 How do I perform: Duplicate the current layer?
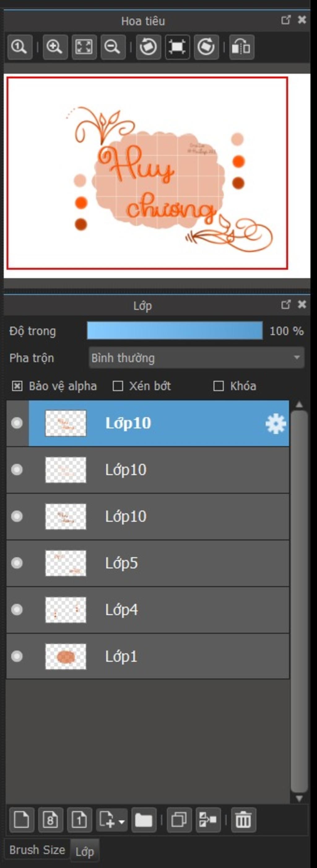coord(179,820)
